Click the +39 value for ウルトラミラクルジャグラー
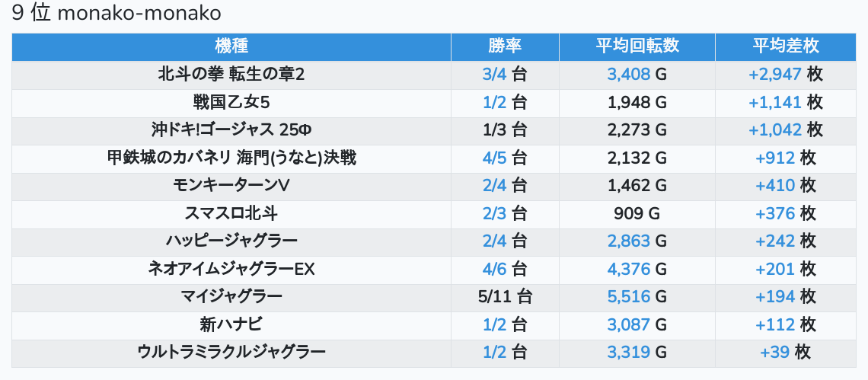The width and height of the screenshot is (868, 380). point(775,353)
